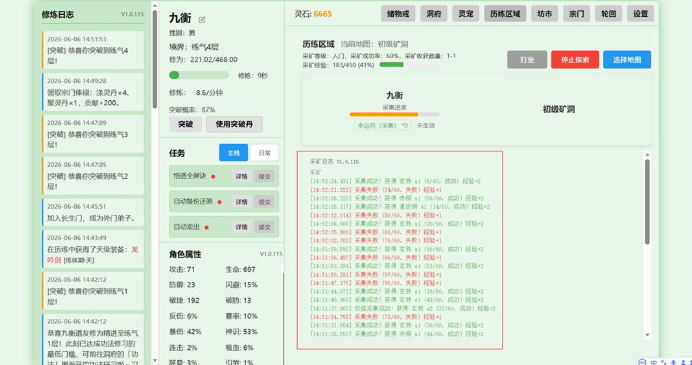Screen dimensions: 692x365
Task: Click the 修为：221.02/468.00 text
Action: (x=203, y=60)
